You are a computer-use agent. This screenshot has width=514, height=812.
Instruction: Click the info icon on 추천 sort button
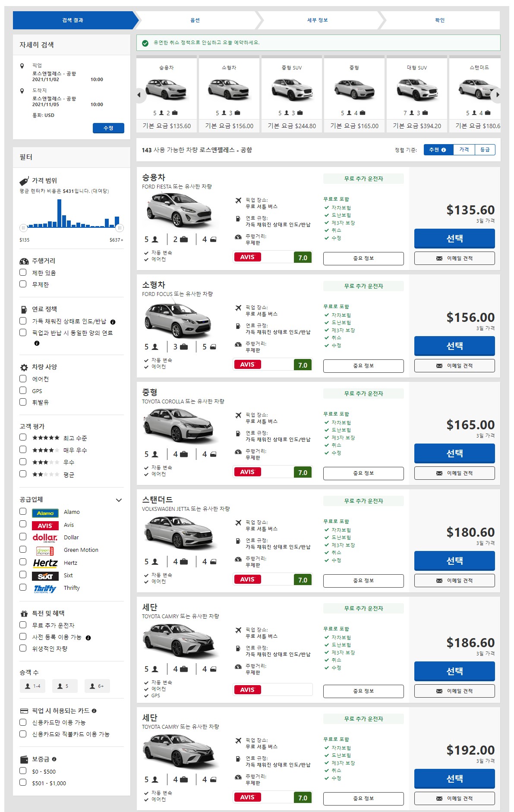tap(444, 150)
